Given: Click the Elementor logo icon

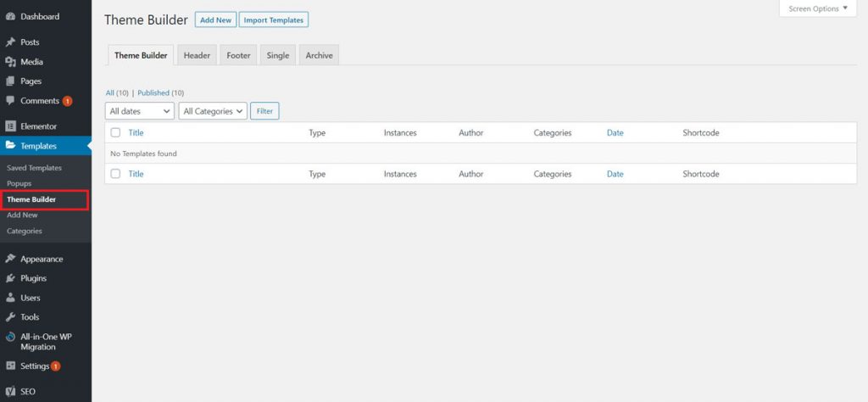Looking at the screenshot, I should [10, 126].
